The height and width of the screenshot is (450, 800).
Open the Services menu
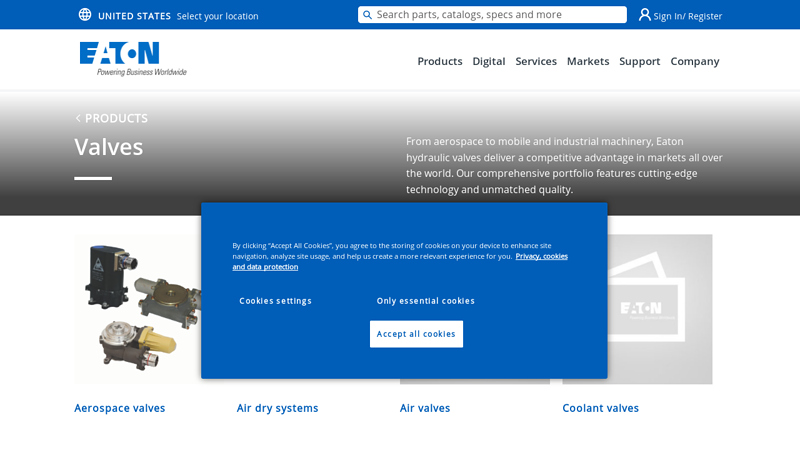coord(536,61)
